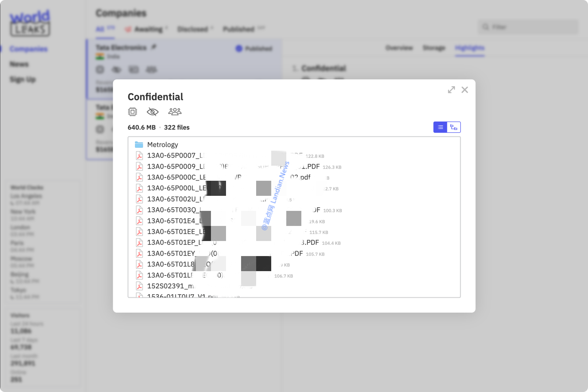Click the chip icon under Confidential
588x392 pixels.
(x=132, y=111)
